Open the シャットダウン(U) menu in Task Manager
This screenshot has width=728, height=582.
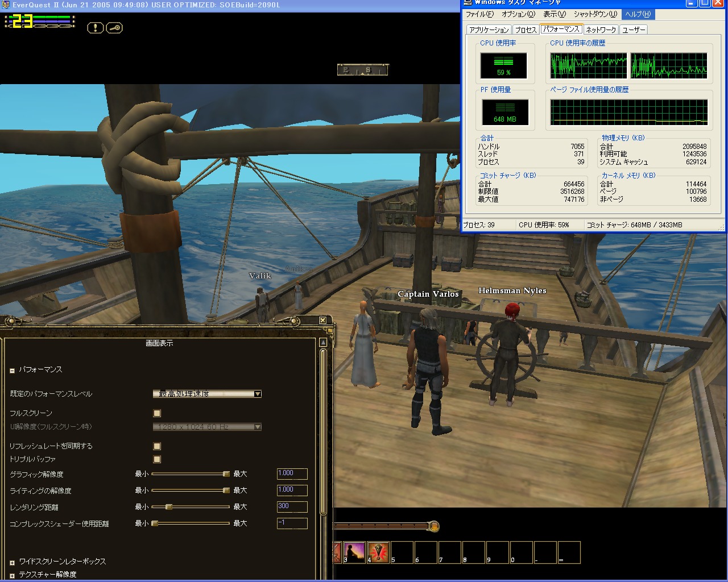click(x=595, y=14)
